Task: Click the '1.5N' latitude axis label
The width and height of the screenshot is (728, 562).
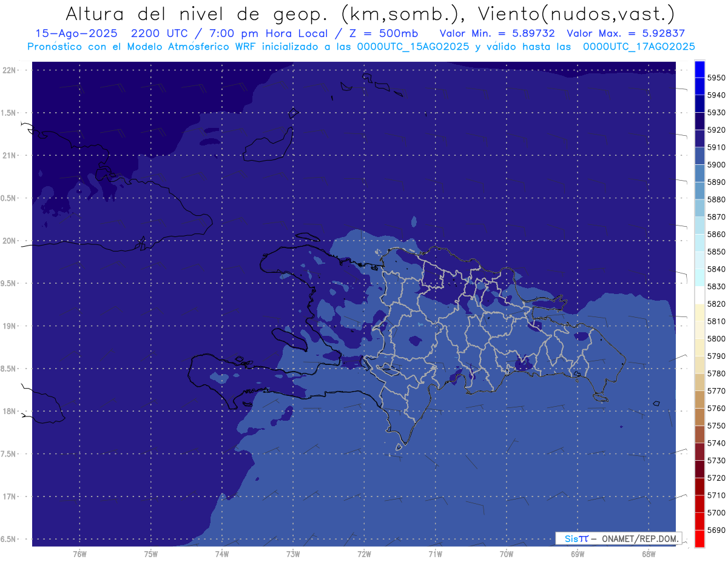Action: (x=8, y=113)
